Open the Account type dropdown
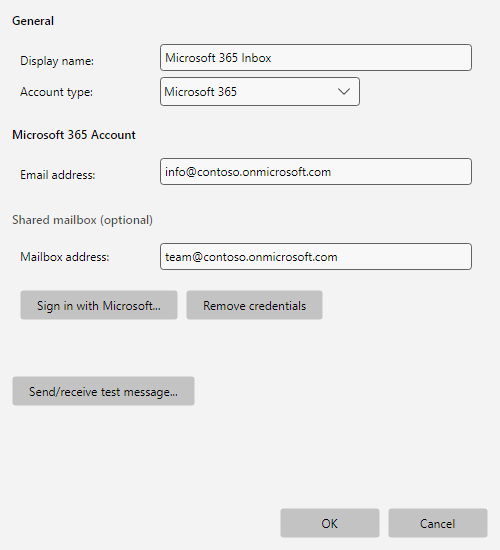Viewport: 500px width, 550px height. coord(260,92)
